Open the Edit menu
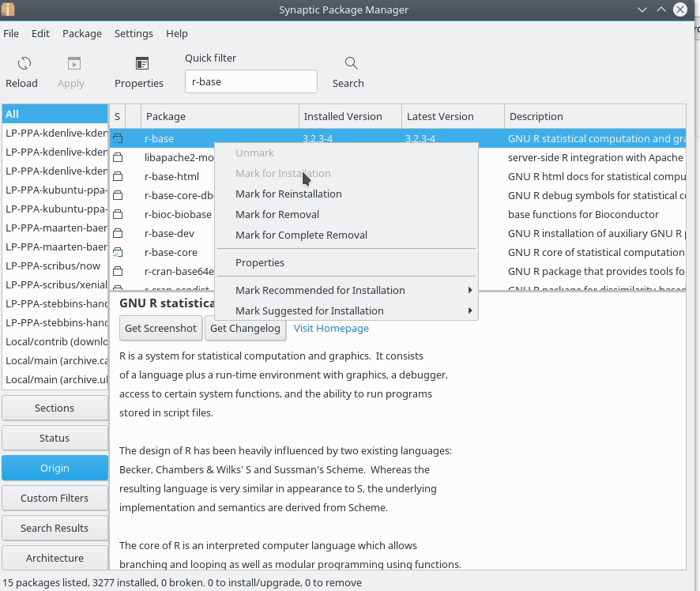 coord(40,33)
